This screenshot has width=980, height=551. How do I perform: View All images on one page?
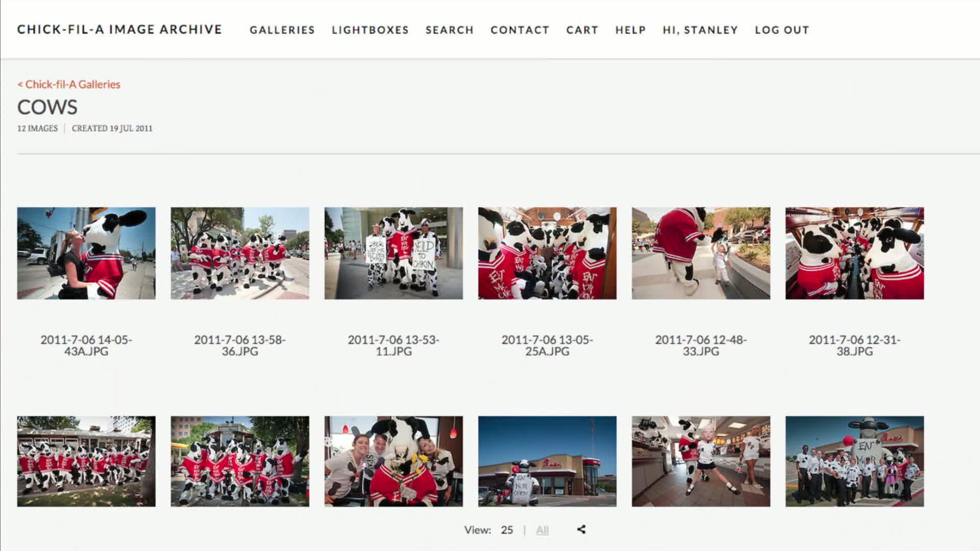pyautogui.click(x=542, y=530)
